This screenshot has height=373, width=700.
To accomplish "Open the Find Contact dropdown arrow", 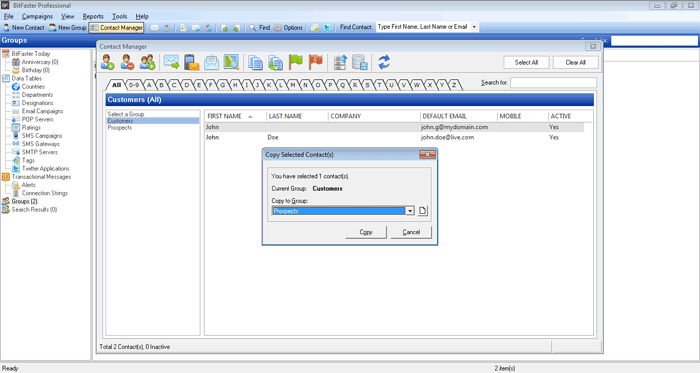I will click(x=474, y=27).
